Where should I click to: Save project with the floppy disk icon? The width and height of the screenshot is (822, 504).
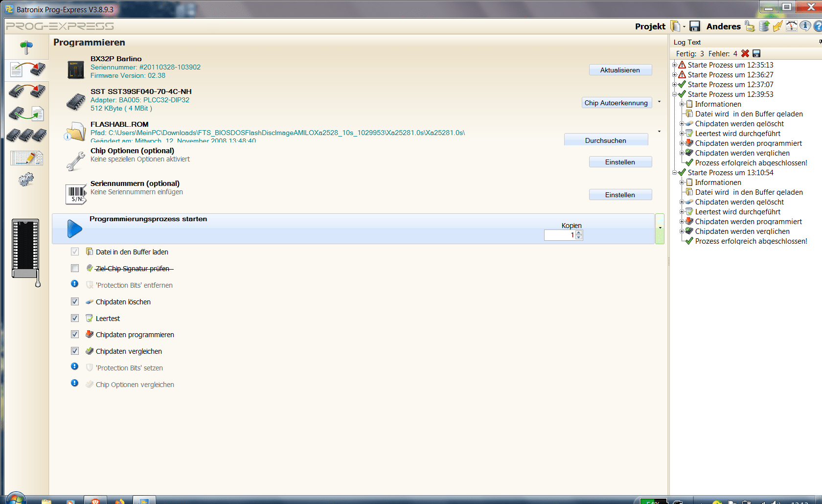695,26
